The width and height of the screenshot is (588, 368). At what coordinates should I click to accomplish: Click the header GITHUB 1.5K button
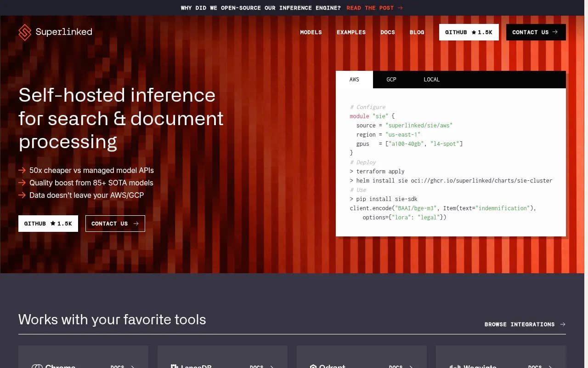(469, 32)
